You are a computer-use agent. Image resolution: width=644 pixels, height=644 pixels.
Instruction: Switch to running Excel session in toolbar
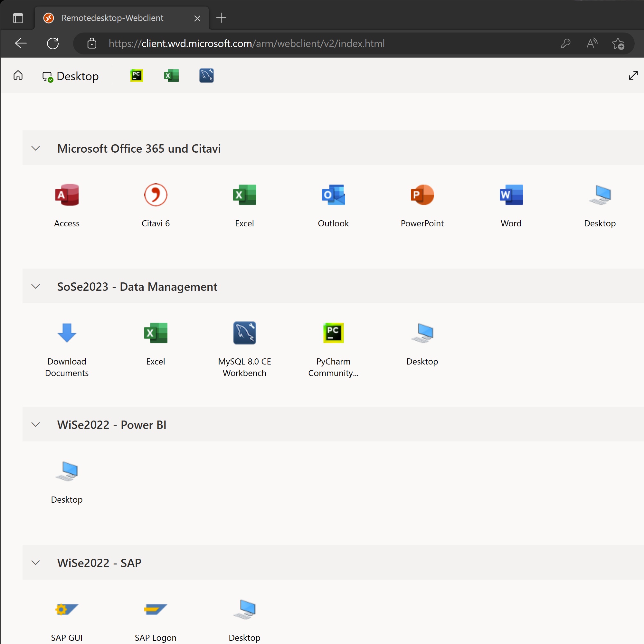[x=171, y=76]
